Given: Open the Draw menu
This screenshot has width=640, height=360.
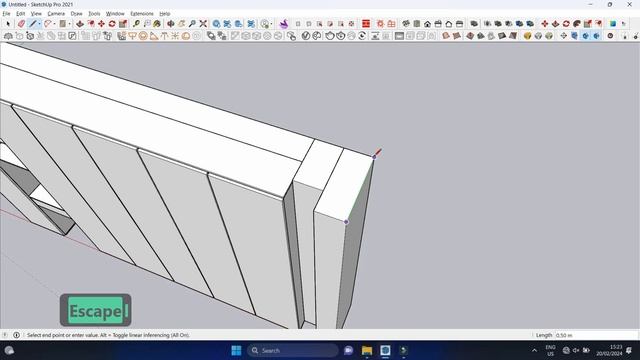Looking at the screenshot, I should [x=76, y=13].
